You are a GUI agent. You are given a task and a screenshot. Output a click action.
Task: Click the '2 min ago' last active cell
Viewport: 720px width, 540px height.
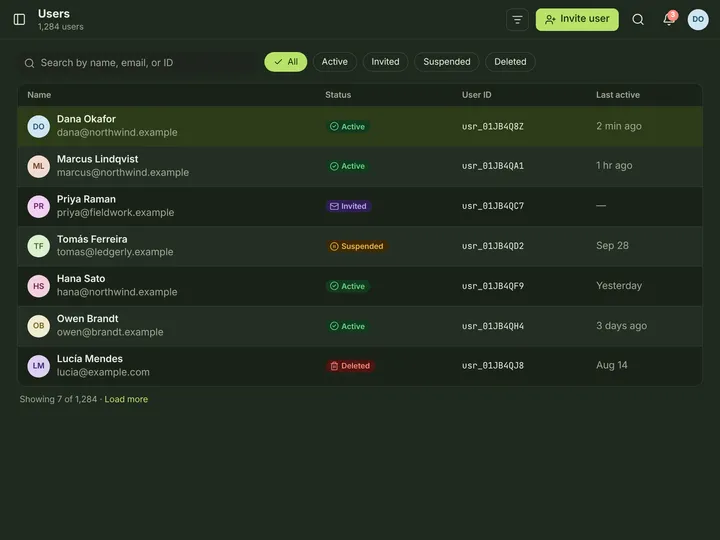coord(619,126)
